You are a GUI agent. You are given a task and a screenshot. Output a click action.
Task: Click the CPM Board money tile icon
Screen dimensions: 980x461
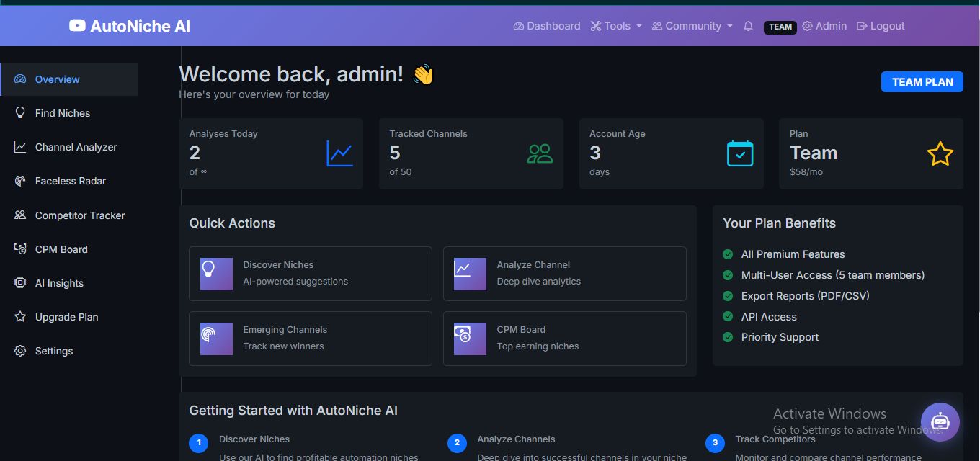point(470,339)
